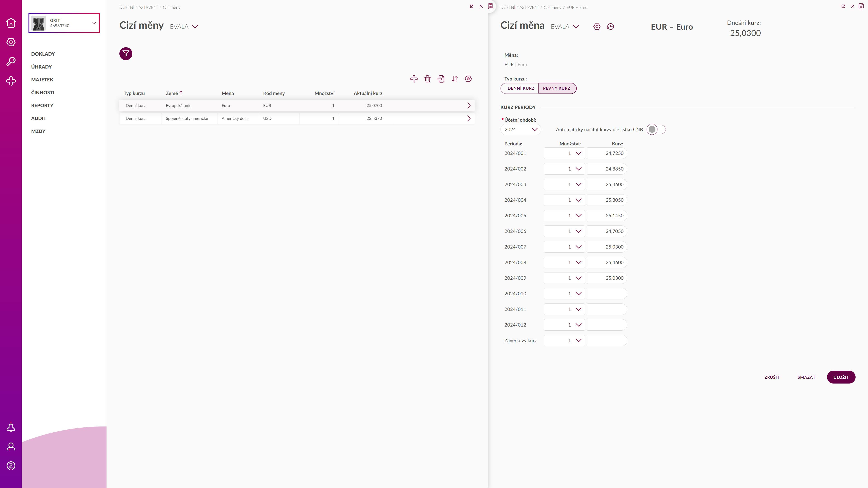Open the history clock icon beside EVALA
The width and height of the screenshot is (868, 488).
pos(610,27)
